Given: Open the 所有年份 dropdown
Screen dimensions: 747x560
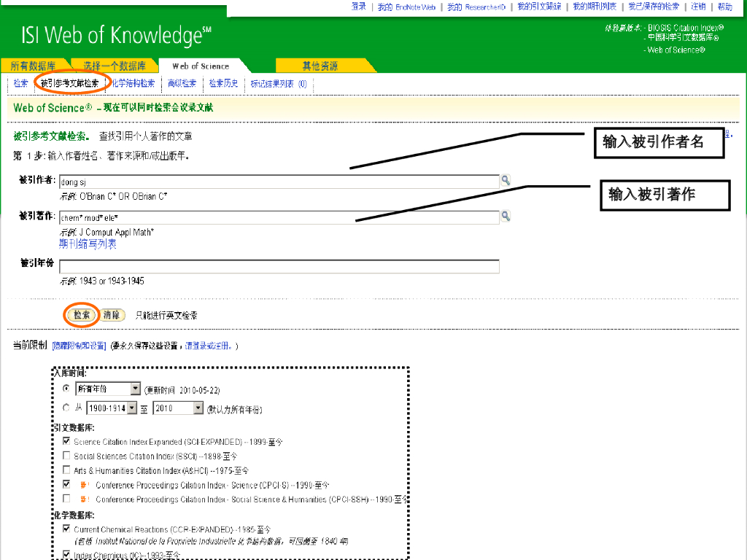Looking at the screenshot, I should point(108,389).
